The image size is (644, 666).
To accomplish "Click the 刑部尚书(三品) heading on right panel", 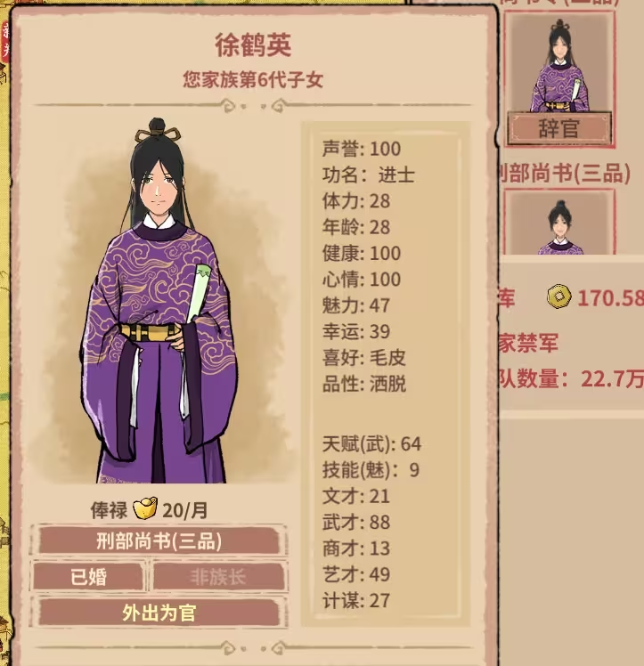I will click(x=565, y=174).
